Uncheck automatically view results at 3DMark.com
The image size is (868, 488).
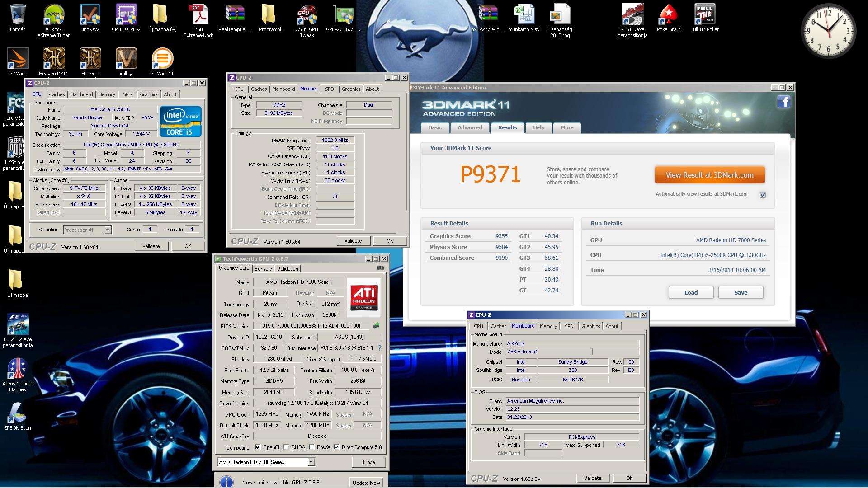[763, 195]
